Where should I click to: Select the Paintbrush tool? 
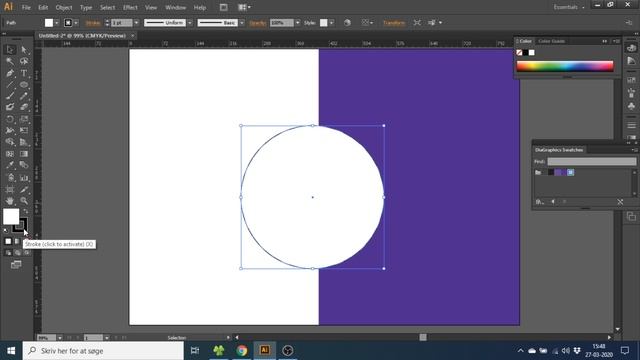10,96
